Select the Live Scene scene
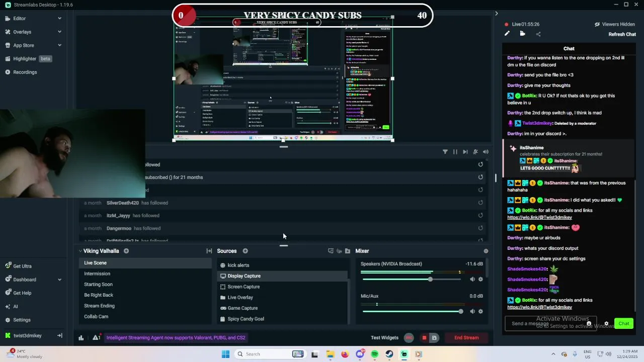This screenshot has width=644, height=362. pos(146,263)
